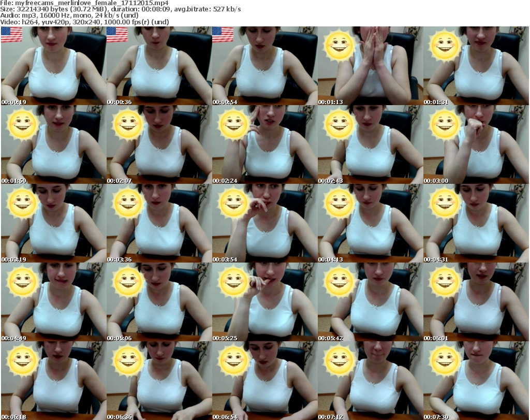Click the 'Video: h264, yuv420p' info line
530x420 pixels.
coord(84,22)
